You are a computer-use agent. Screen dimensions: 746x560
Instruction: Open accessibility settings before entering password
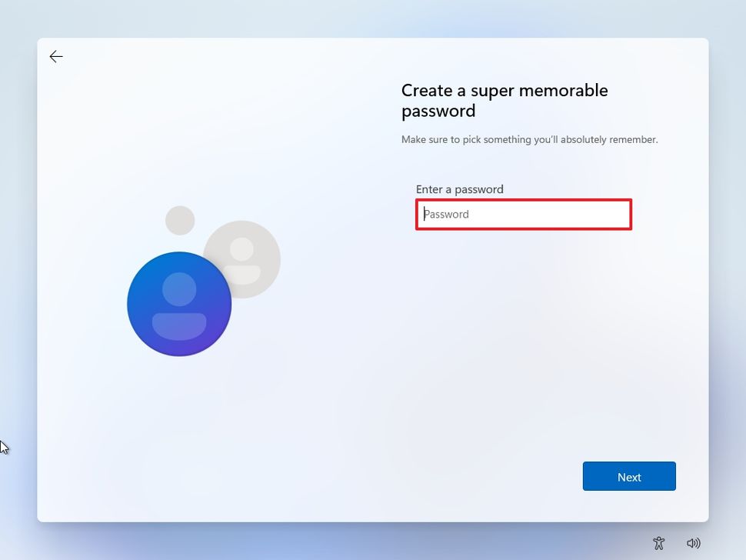pos(658,543)
